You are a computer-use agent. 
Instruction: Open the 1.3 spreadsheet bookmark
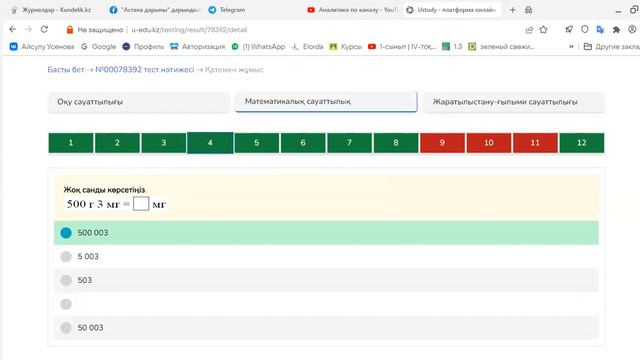pyautogui.click(x=452, y=47)
